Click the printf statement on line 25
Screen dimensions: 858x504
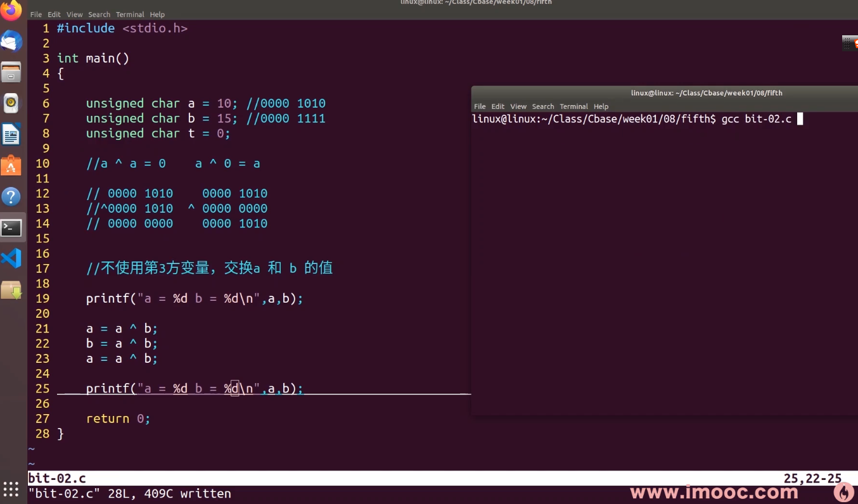point(195,388)
